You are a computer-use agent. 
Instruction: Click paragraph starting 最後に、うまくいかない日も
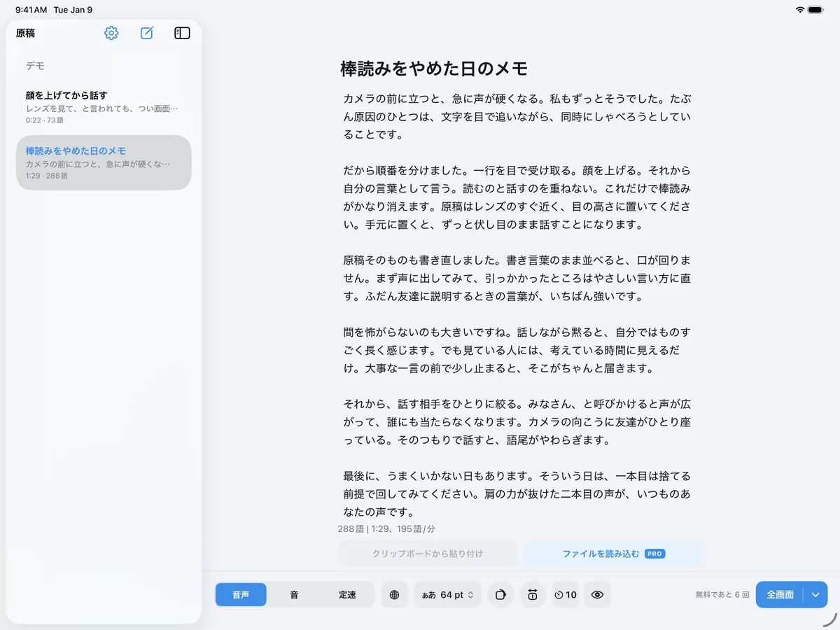point(518,494)
